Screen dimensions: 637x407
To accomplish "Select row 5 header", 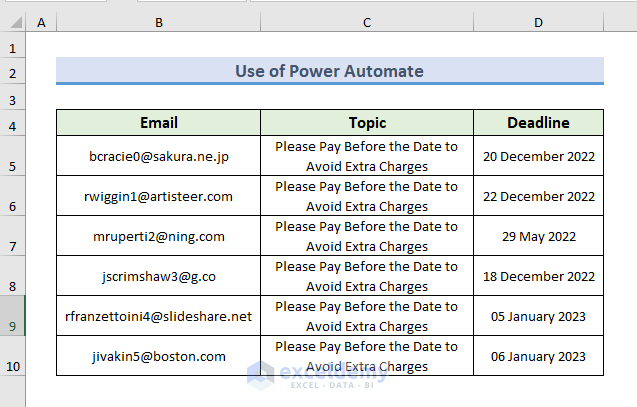I will tap(13, 156).
